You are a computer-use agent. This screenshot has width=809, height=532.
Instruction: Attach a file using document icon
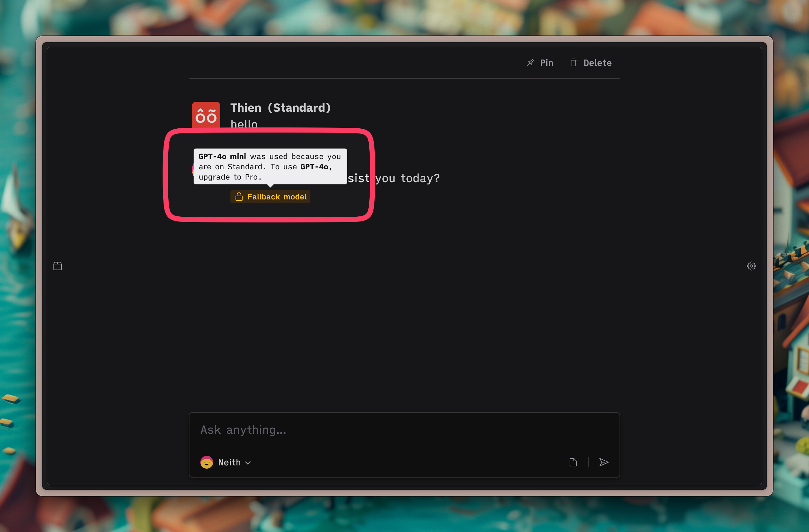573,462
